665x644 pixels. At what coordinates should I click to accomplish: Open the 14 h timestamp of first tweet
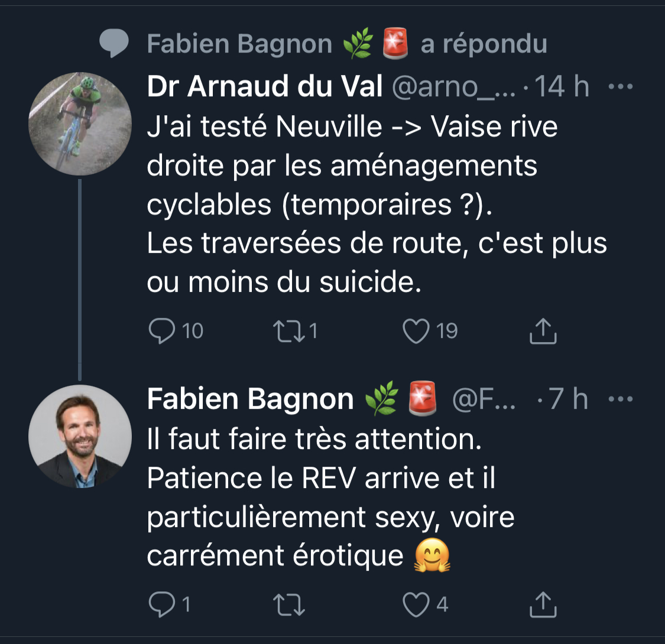click(x=562, y=87)
